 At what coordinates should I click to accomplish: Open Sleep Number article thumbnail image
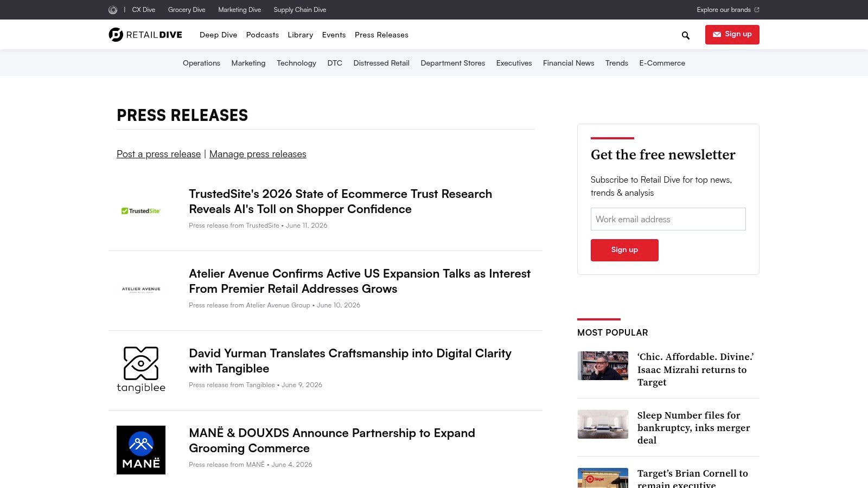click(603, 424)
